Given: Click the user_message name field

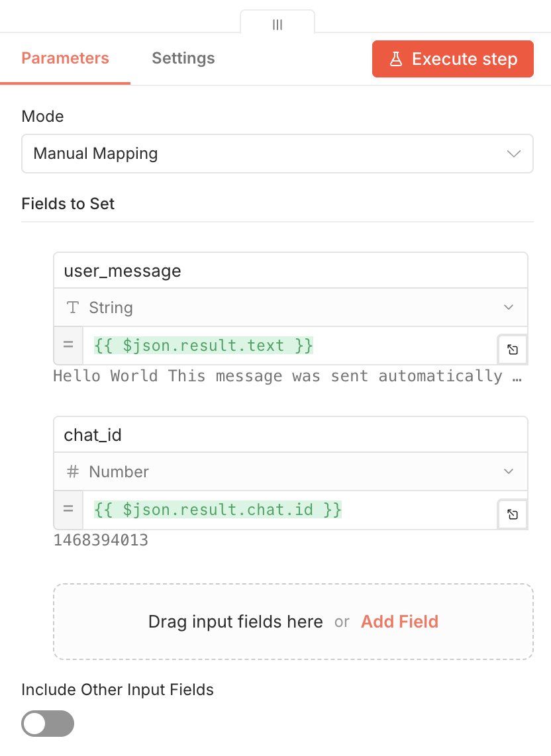Looking at the screenshot, I should 290,270.
